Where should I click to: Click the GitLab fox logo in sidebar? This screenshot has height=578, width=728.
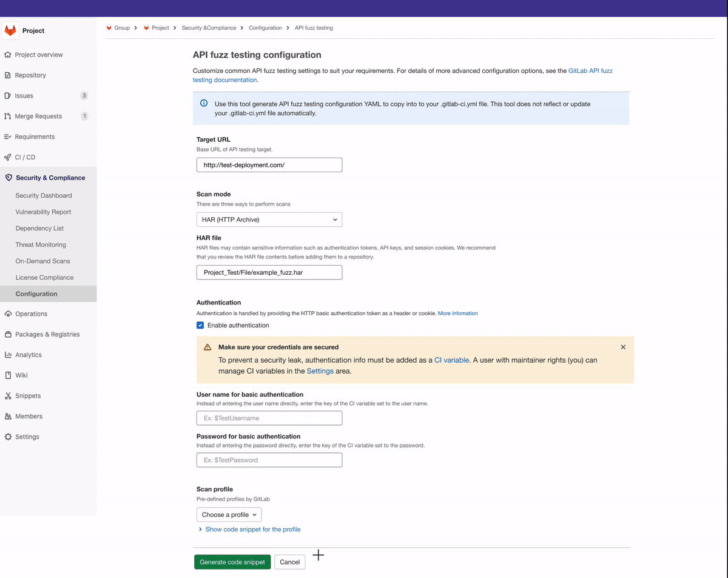tap(10, 30)
